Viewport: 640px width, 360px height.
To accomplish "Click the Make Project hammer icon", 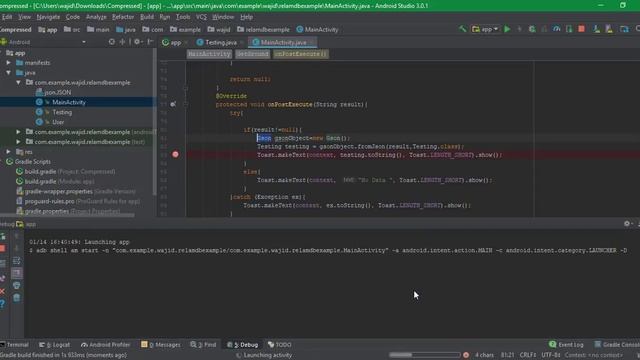I will pos(462,29).
